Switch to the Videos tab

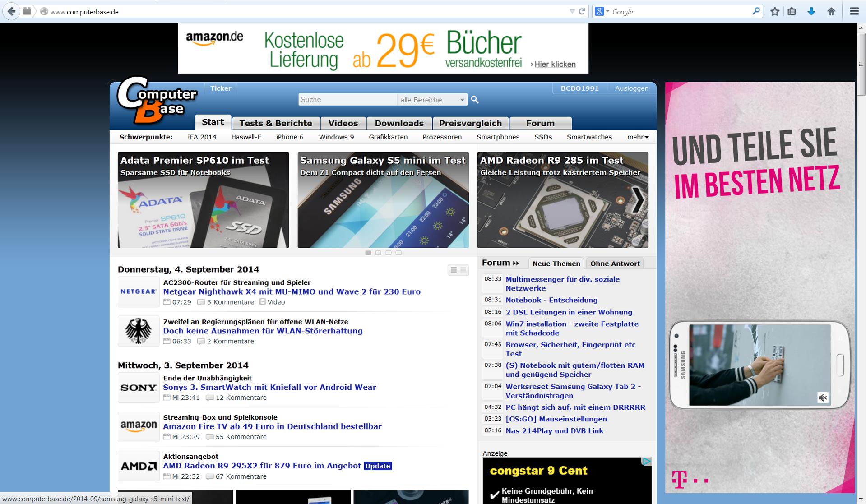coord(343,123)
